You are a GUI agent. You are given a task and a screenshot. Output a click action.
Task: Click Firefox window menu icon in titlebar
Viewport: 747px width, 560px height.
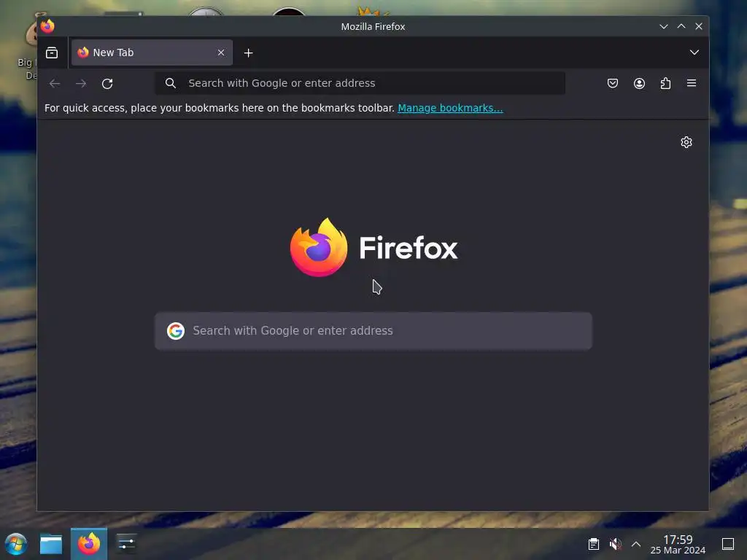pos(47,26)
